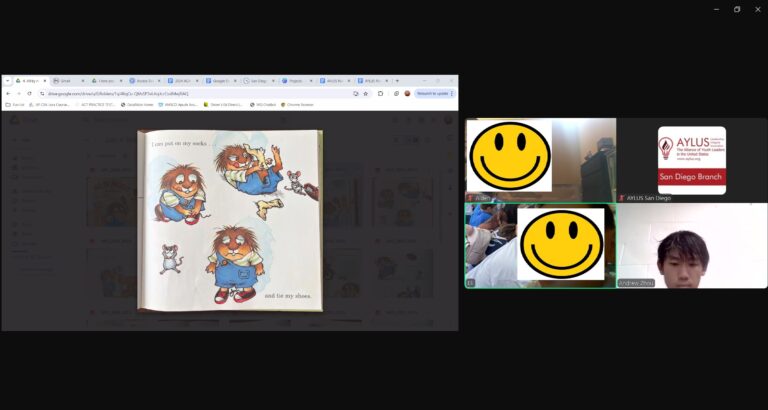The image size is (768, 410).
Task: Click the browser forward arrow
Action: point(19,94)
